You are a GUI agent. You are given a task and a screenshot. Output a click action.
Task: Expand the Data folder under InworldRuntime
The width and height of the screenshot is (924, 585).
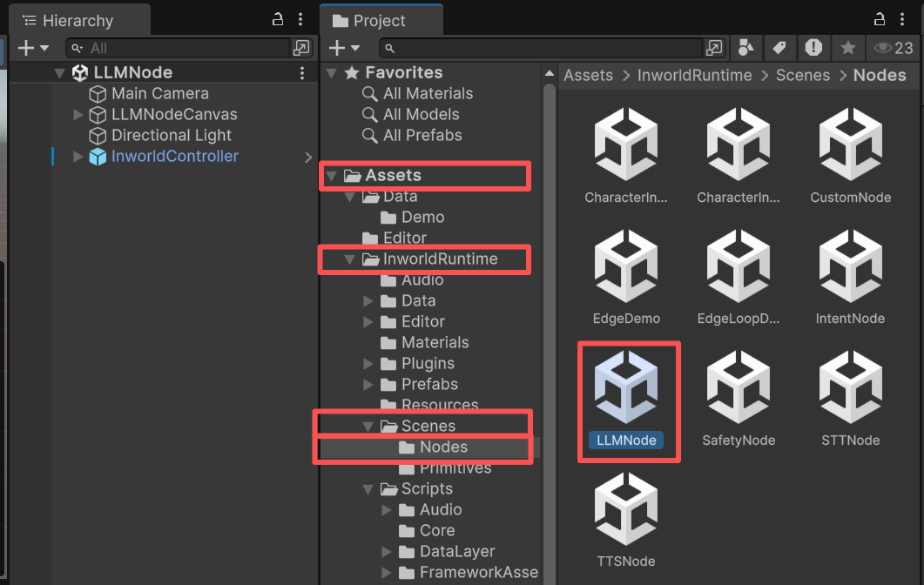[x=368, y=301]
